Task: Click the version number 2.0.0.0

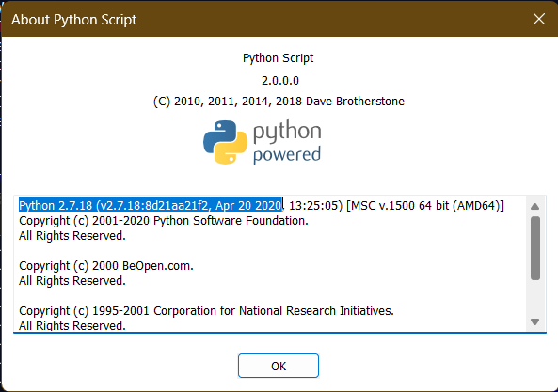Action: point(280,81)
